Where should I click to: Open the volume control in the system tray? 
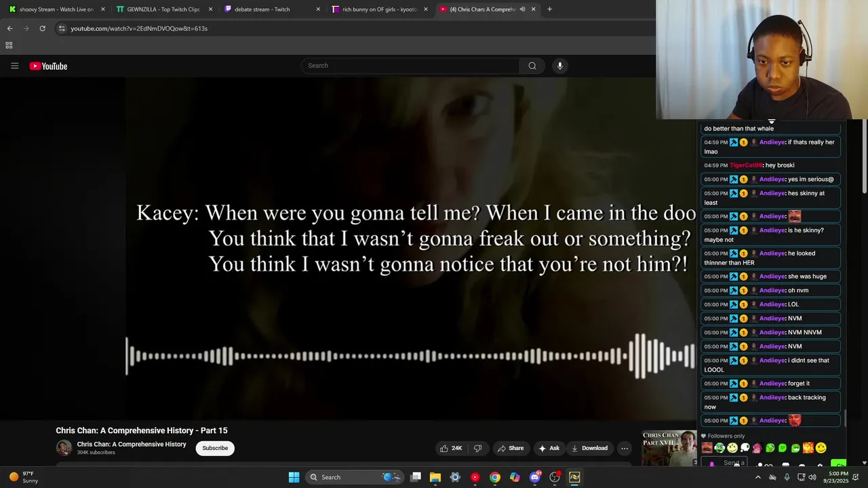point(812,477)
